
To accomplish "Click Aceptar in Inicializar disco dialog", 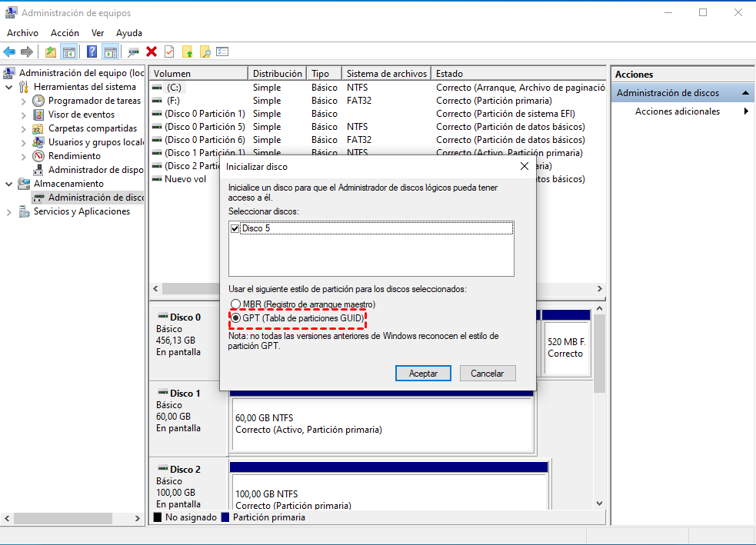I will point(423,374).
